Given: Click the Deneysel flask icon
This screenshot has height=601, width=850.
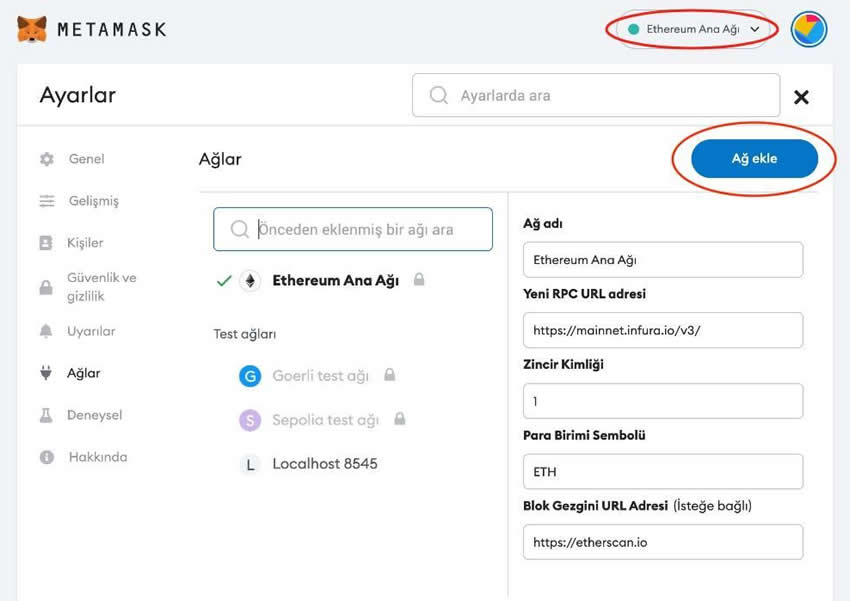Looking at the screenshot, I should point(46,415).
